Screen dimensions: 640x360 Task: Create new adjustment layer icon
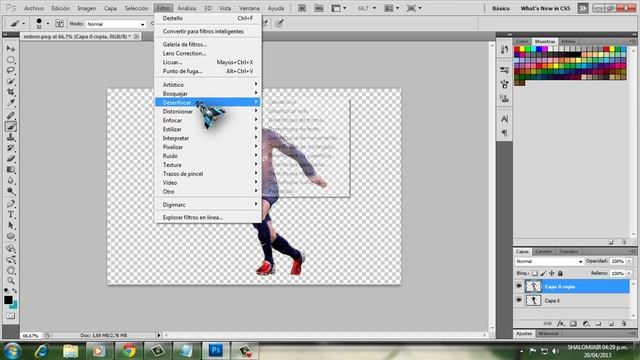[586, 324]
